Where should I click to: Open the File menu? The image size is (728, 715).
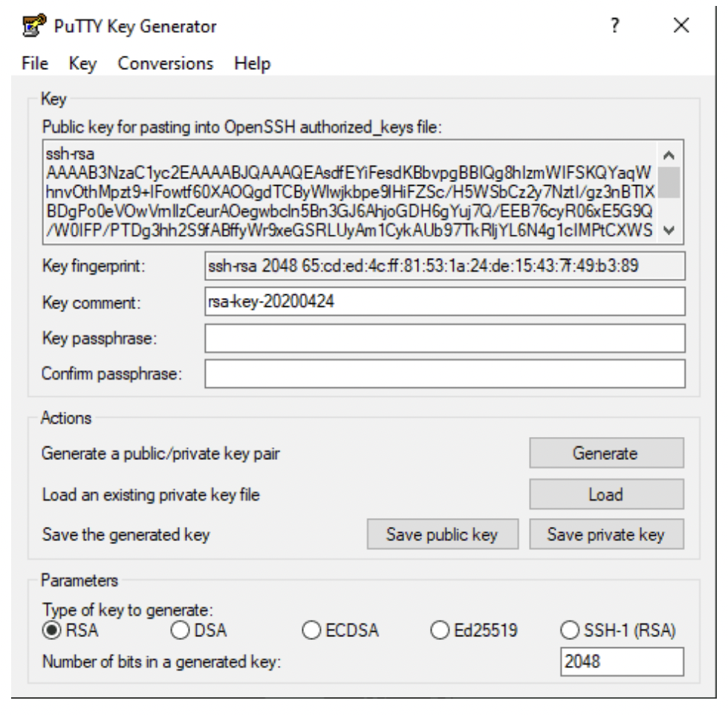pyautogui.click(x=40, y=63)
